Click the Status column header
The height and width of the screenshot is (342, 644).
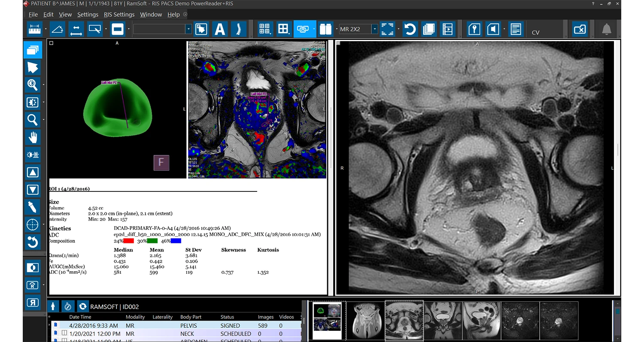pyautogui.click(x=227, y=317)
